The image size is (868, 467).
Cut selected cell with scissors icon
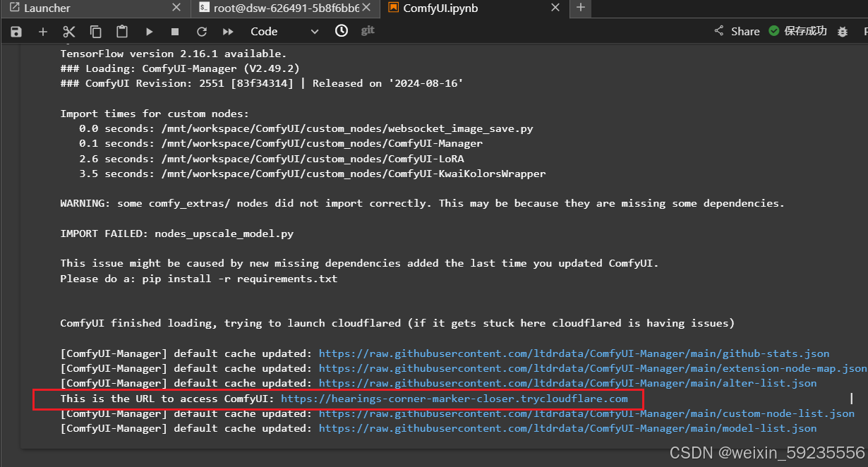click(x=68, y=32)
